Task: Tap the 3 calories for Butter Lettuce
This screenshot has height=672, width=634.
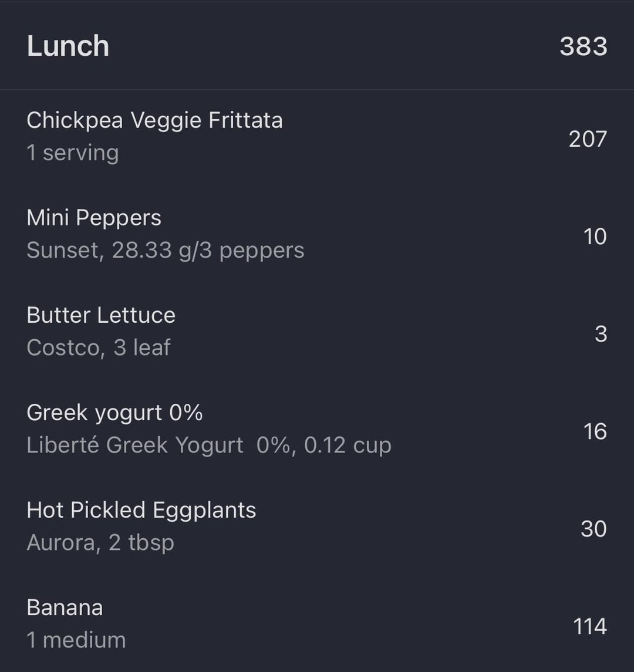Action: [601, 334]
